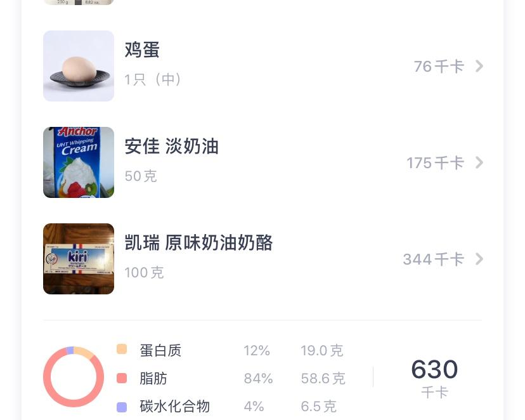
Task: Tap the 76 千卡 calorie value
Action: 439,67
